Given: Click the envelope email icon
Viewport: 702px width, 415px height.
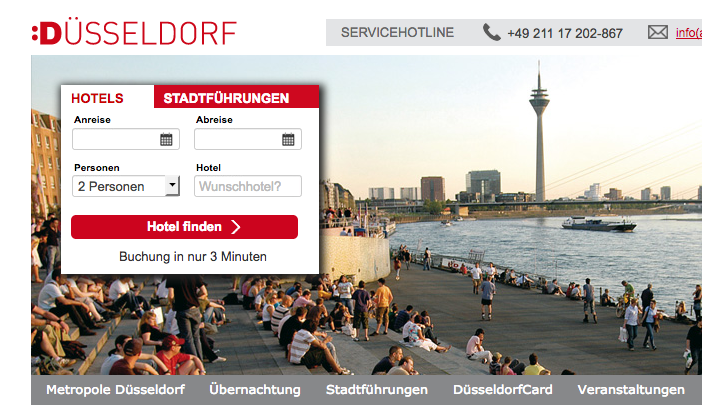Looking at the screenshot, I should (x=658, y=32).
